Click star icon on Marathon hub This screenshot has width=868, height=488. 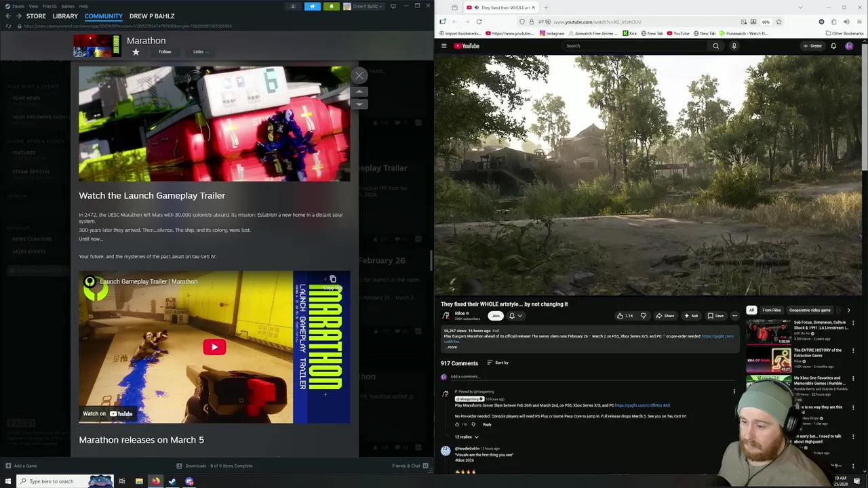point(136,52)
